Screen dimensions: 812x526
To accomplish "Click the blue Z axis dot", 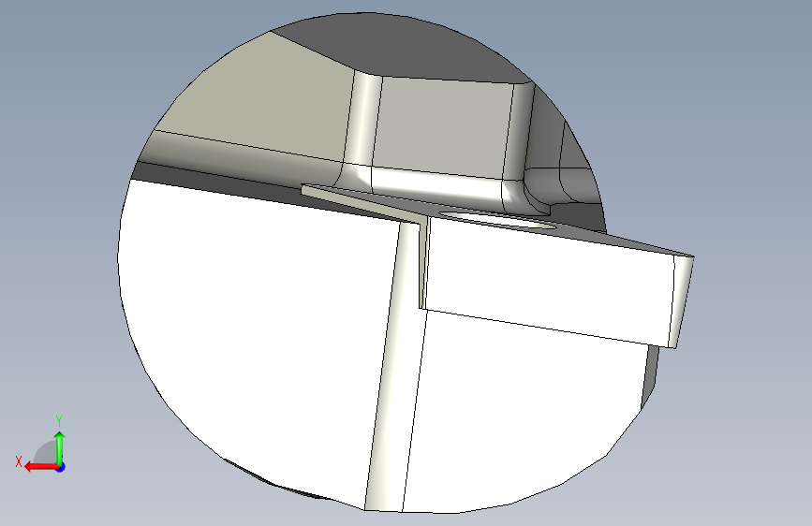I will coord(61,467).
